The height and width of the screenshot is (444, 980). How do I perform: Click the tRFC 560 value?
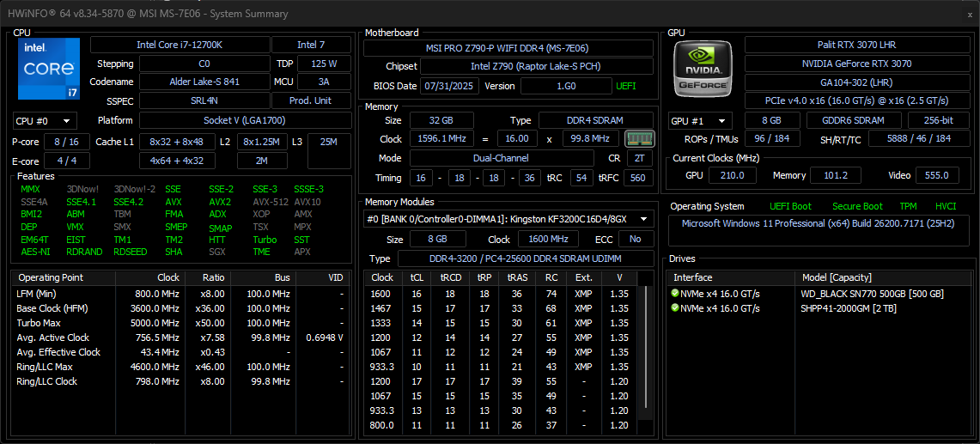point(637,178)
